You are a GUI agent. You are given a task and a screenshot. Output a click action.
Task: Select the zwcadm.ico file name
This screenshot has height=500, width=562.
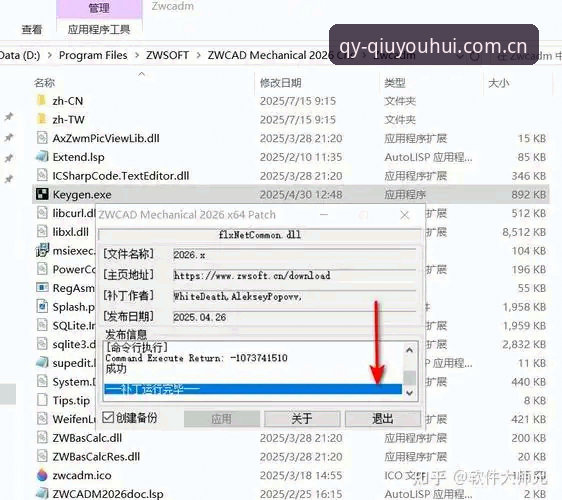82,475
